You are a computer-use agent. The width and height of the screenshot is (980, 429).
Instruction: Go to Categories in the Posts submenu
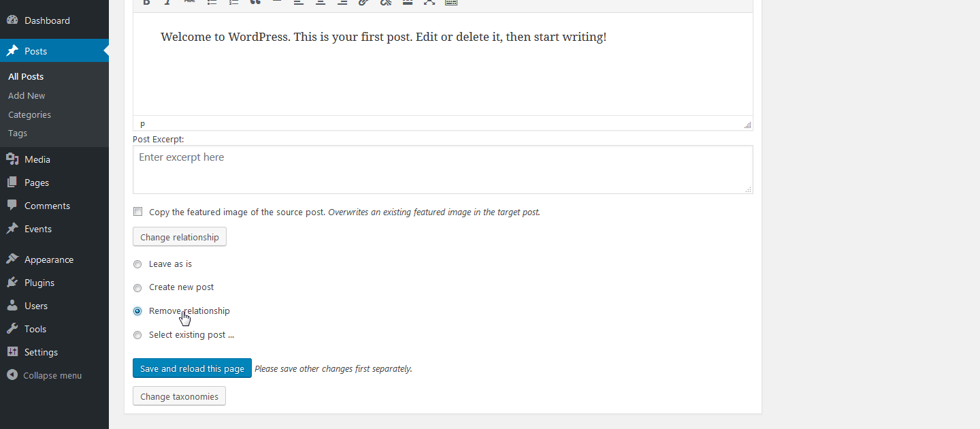(29, 115)
